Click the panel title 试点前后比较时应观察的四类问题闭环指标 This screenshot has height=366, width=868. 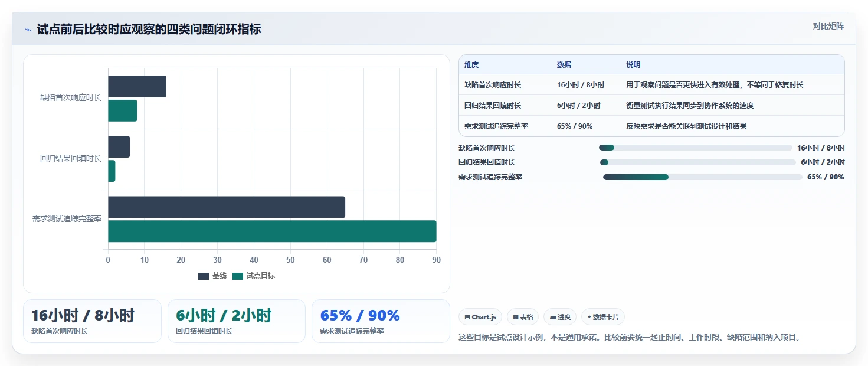click(x=149, y=30)
